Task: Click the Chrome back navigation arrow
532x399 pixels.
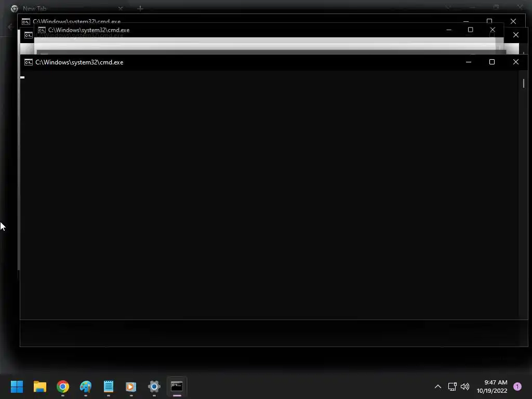Action: (10, 26)
